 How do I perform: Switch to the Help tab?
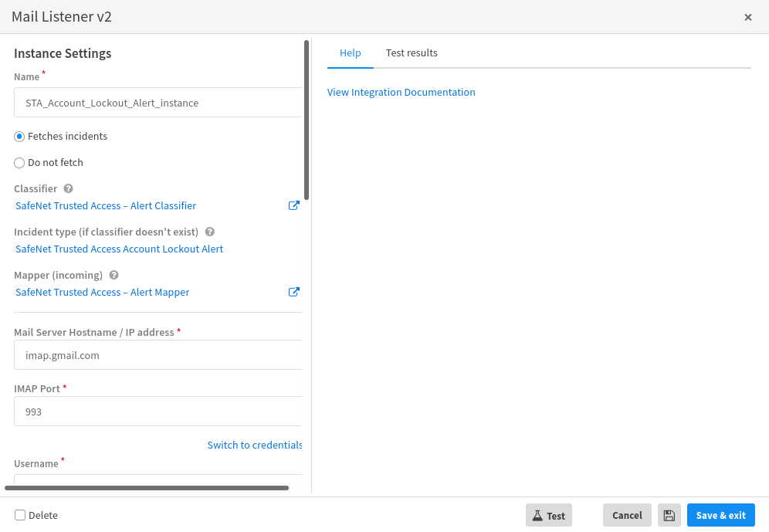[x=351, y=53]
